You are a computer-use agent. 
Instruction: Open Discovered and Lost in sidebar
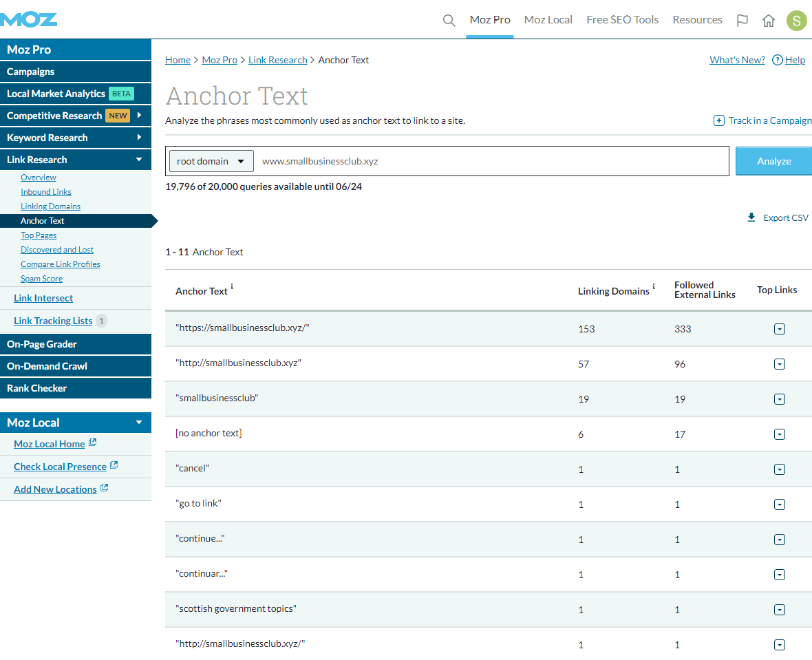click(x=57, y=250)
